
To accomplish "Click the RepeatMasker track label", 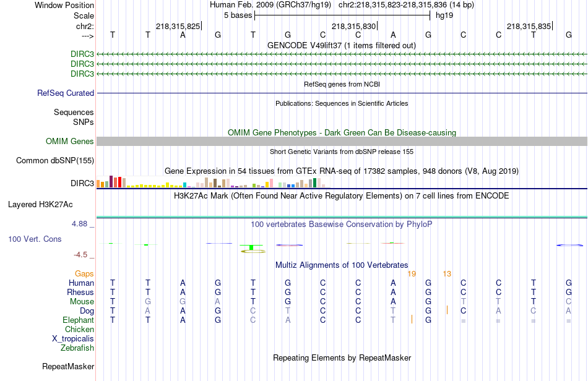I will [68, 367].
